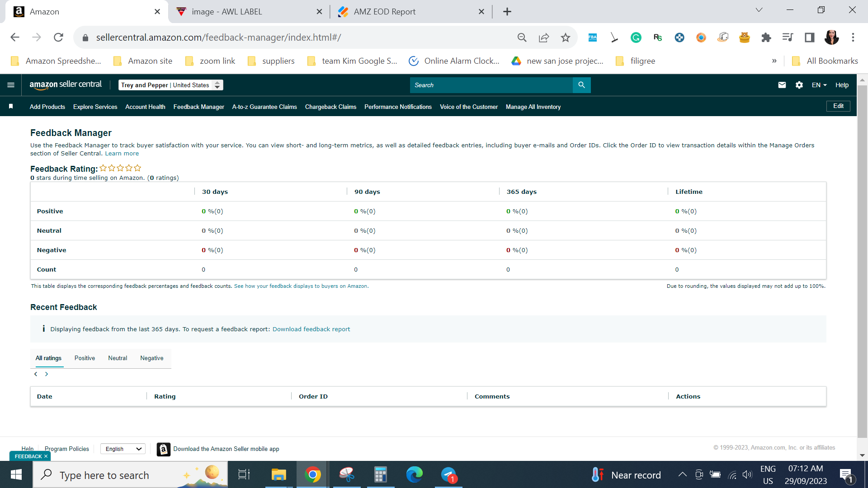Open the FBA extension icon
Image resolution: width=868 pixels, height=488 pixels.
point(593,38)
